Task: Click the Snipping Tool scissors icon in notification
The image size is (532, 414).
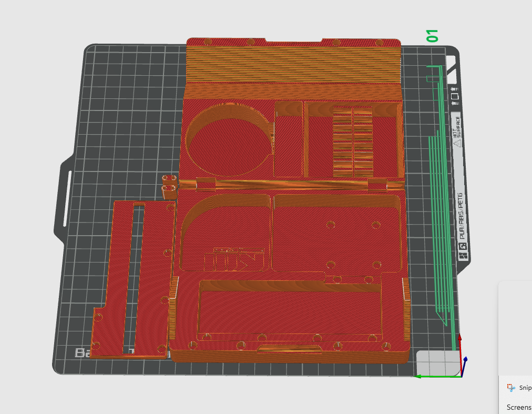Action: point(511,388)
